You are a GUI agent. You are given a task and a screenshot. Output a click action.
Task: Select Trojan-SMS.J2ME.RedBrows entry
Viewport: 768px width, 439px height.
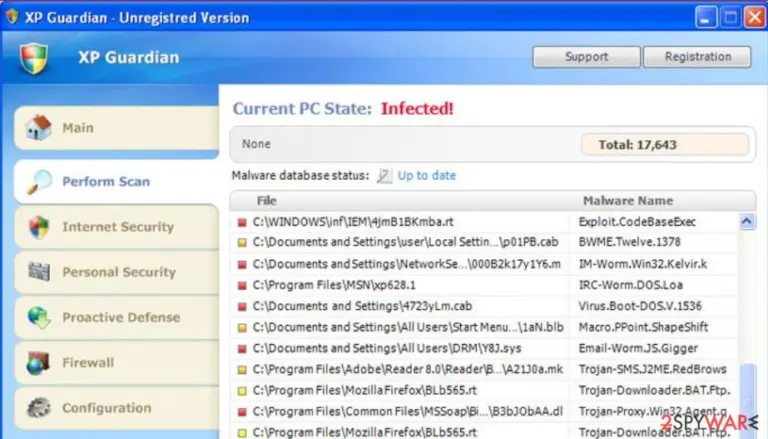click(x=652, y=369)
